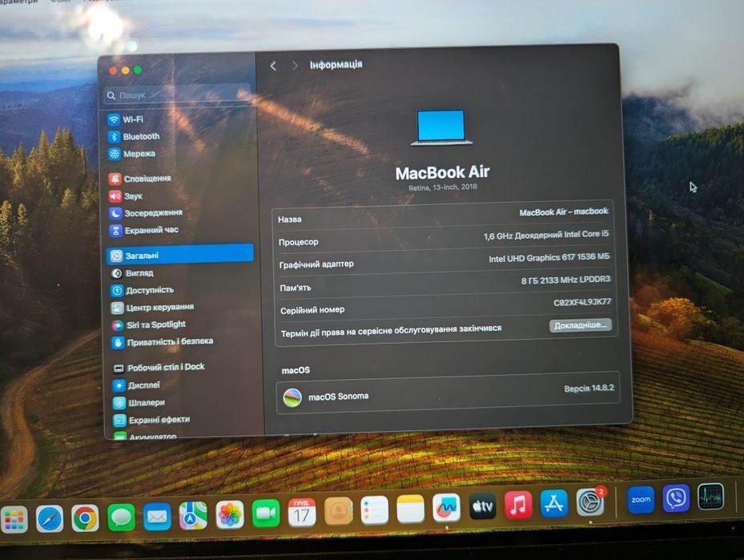Image resolution: width=744 pixels, height=560 pixels.
Task: Click Версія 14.8.2 text
Action: (589, 389)
